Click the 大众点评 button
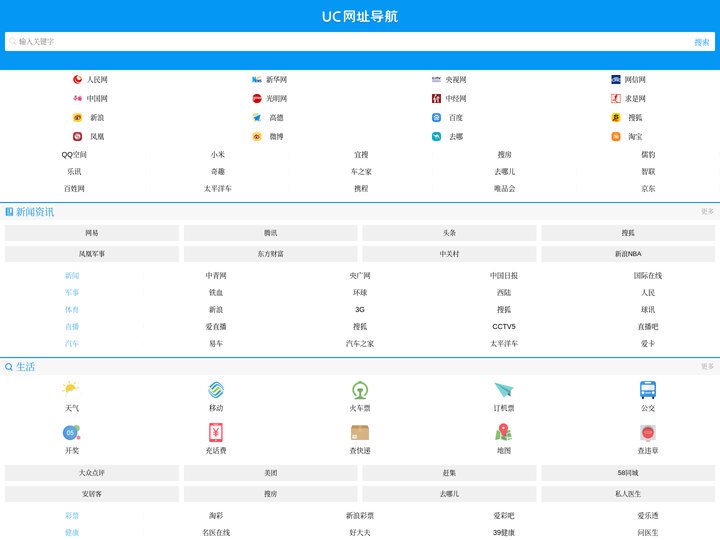720x540 pixels. [92, 472]
